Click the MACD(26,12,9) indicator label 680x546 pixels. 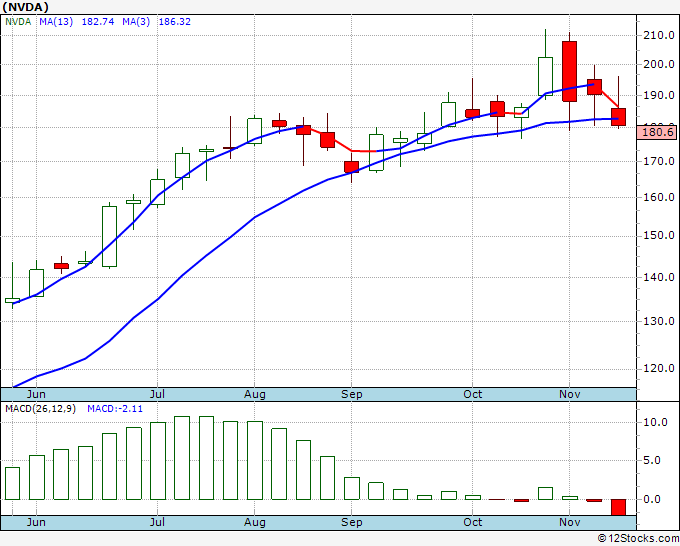(x=40, y=409)
